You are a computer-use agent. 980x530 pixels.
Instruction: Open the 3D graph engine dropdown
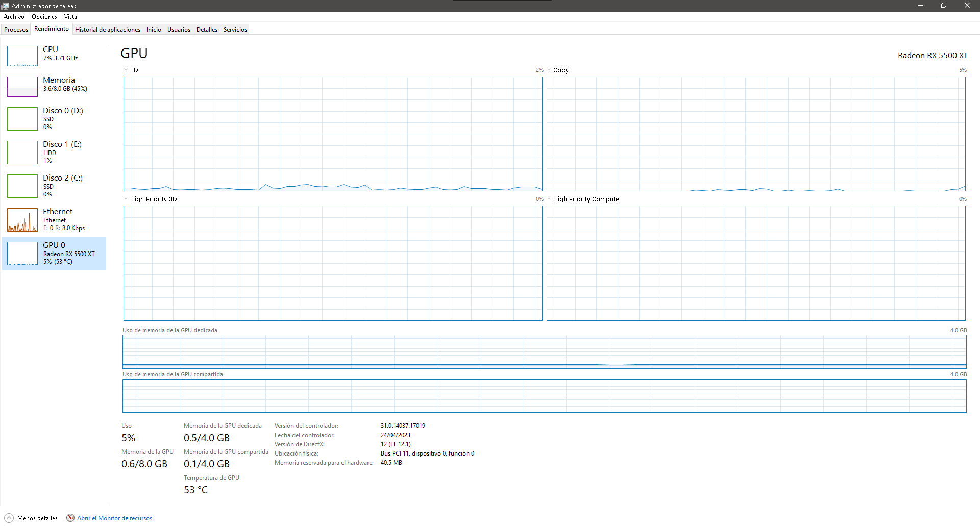pyautogui.click(x=126, y=70)
